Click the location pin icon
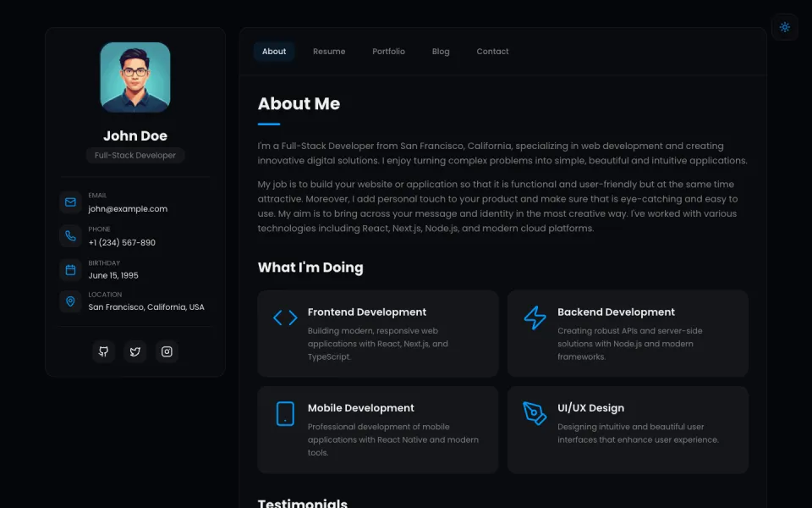812x508 pixels. point(70,301)
